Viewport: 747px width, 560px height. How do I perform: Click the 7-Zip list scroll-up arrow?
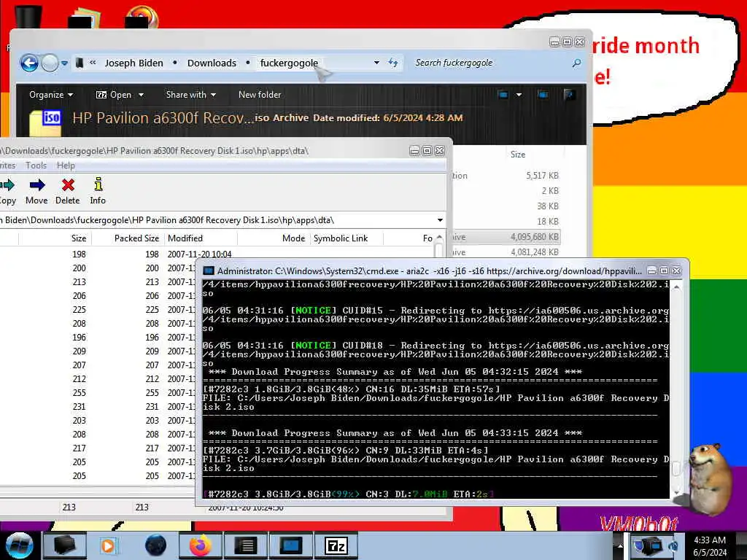pos(439,237)
